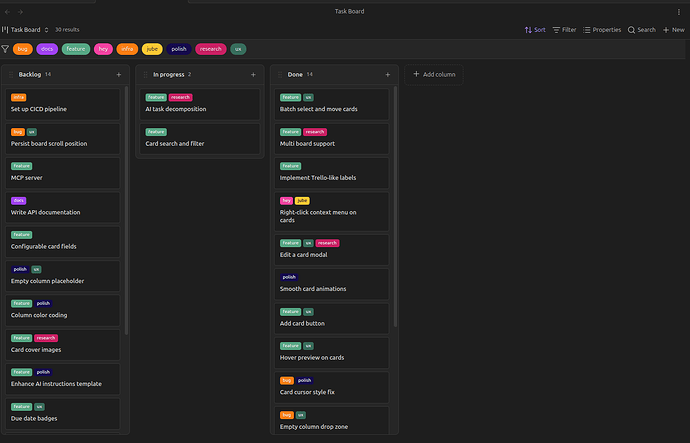Image resolution: width=690 pixels, height=443 pixels.
Task: Click the back navigation arrow
Action: (7, 11)
